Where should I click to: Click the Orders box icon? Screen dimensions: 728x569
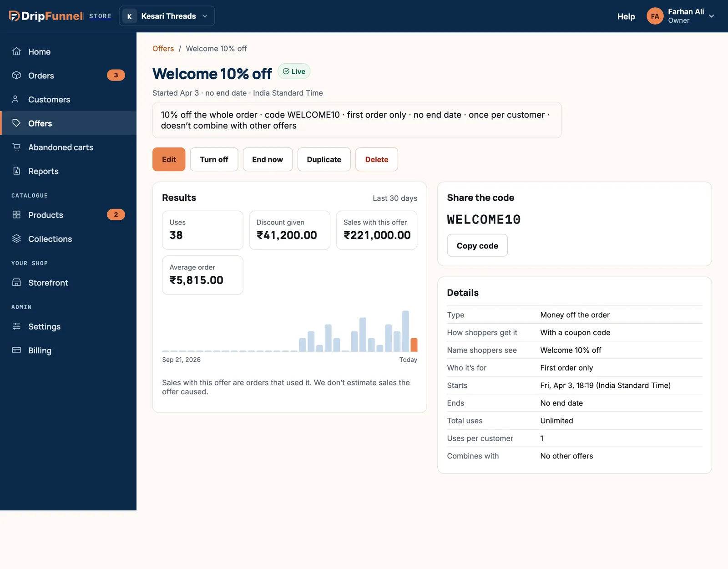[16, 75]
